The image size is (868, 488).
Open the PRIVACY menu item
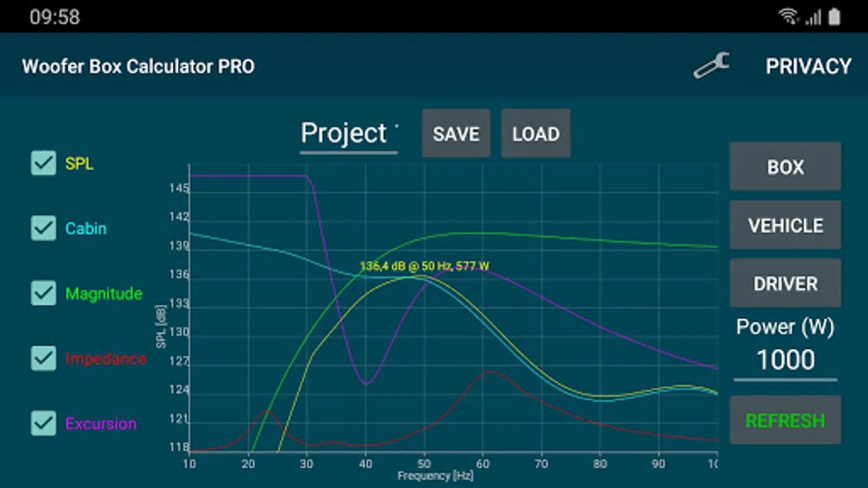tap(808, 66)
